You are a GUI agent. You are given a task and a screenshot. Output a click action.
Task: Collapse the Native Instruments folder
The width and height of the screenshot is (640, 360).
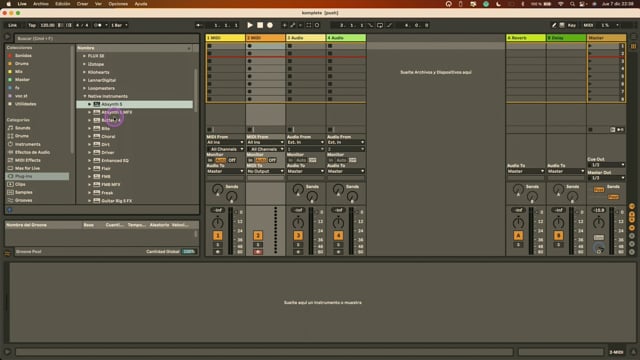pos(84,96)
